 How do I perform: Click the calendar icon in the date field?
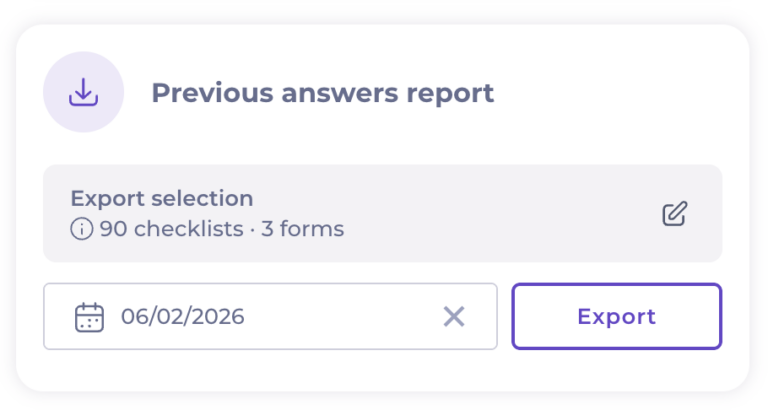(x=89, y=317)
